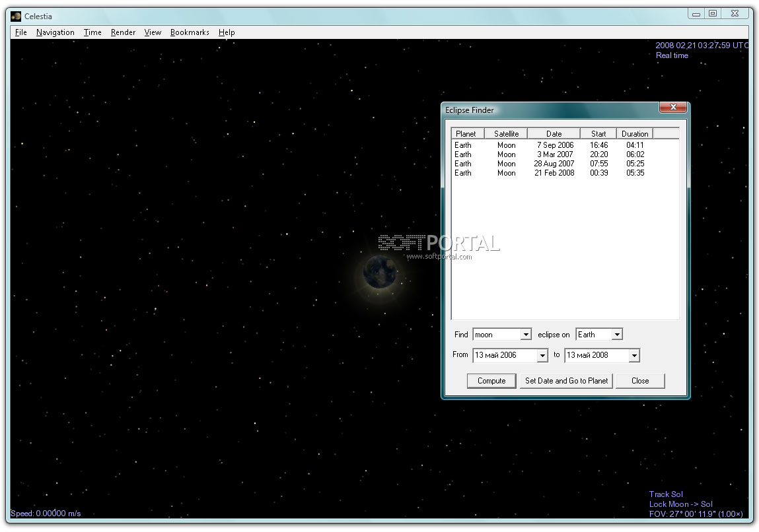Open the View menu
The width and height of the screenshot is (759, 532).
(x=153, y=32)
